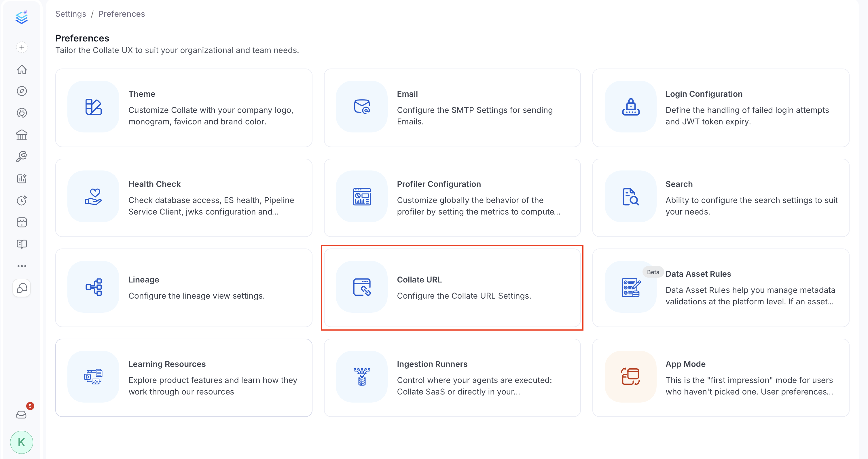Click 'This is the "first impression" mode' text
The width and height of the screenshot is (868, 459).
coord(749,386)
